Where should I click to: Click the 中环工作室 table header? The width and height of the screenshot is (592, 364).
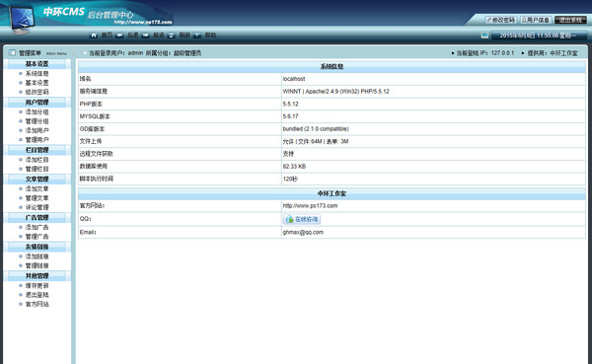click(x=332, y=193)
